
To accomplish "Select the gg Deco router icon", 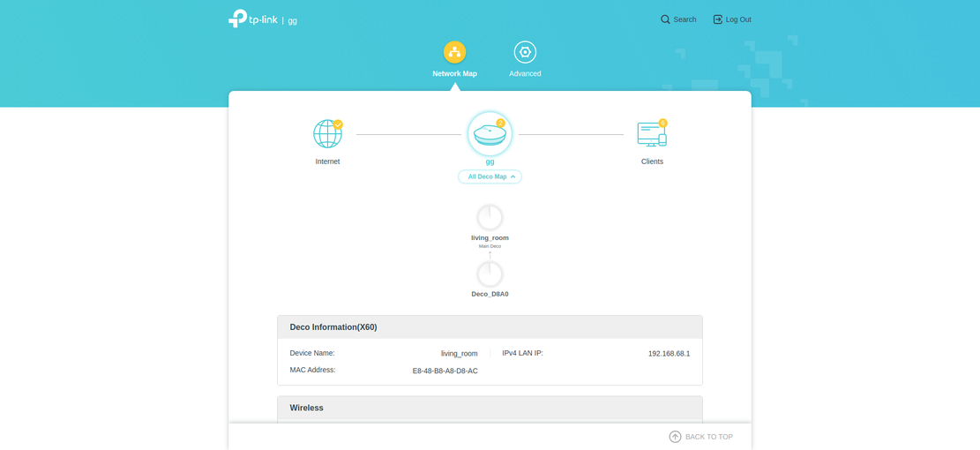I will tap(490, 134).
